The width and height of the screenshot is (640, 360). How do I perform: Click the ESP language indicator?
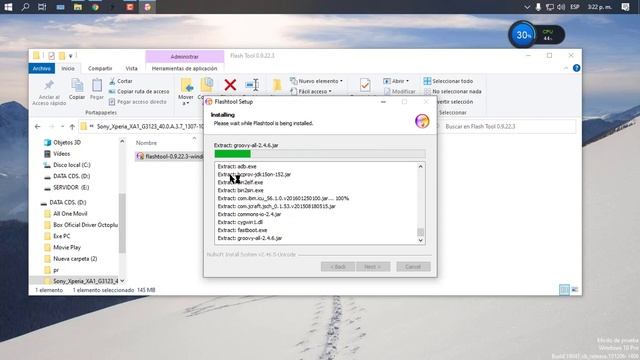(x=575, y=7)
